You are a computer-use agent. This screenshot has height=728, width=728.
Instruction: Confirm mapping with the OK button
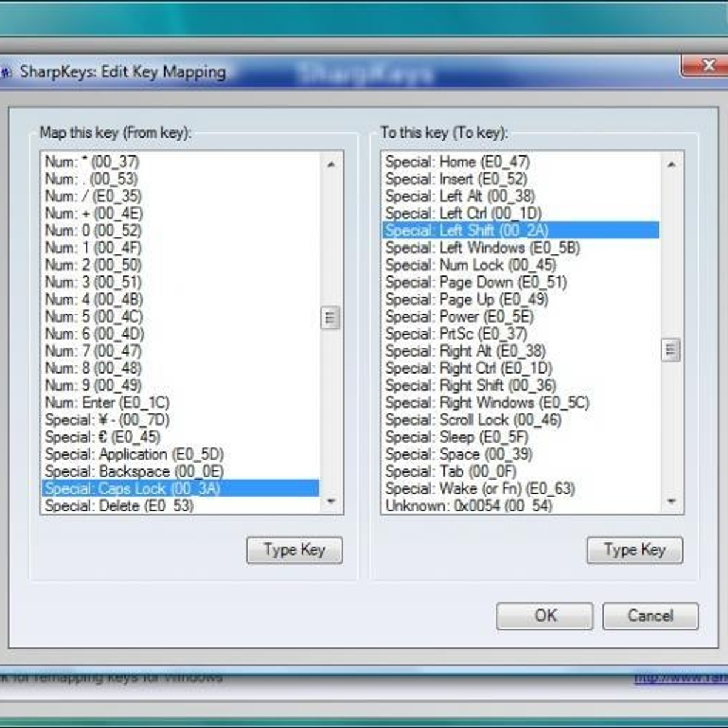coord(544,615)
